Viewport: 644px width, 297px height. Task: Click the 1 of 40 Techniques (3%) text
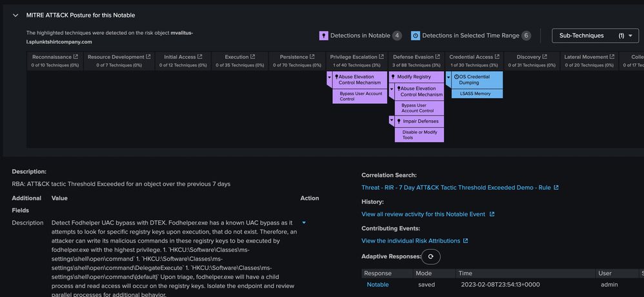point(356,65)
